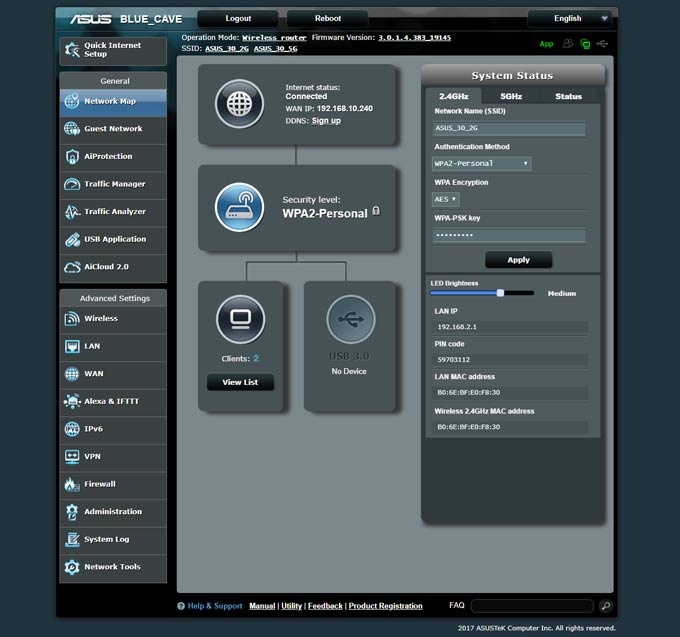Image resolution: width=680 pixels, height=637 pixels.
Task: Click the ASUS_30_2G SSID link
Action: coord(227,49)
